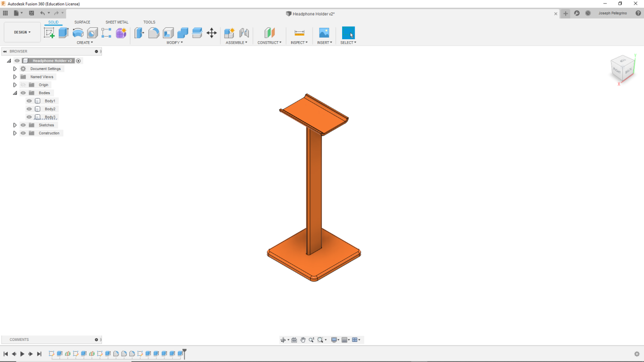Screen dimensions: 644x362
Task: Open the Help question mark icon
Action: [638, 13]
